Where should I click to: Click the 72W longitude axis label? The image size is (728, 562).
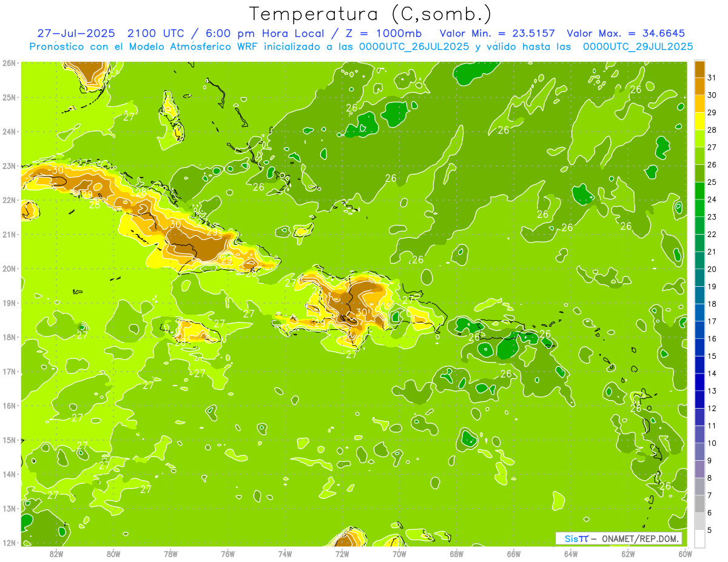pyautogui.click(x=342, y=554)
